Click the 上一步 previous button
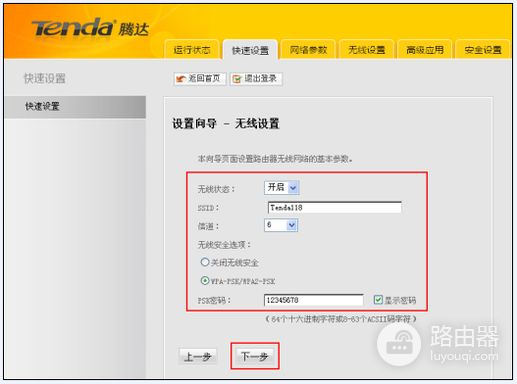 [198, 357]
